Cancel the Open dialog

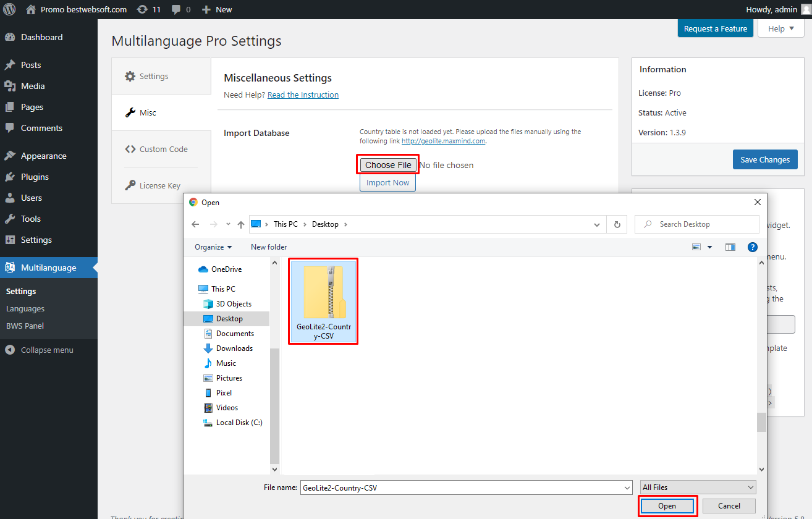pyautogui.click(x=729, y=505)
